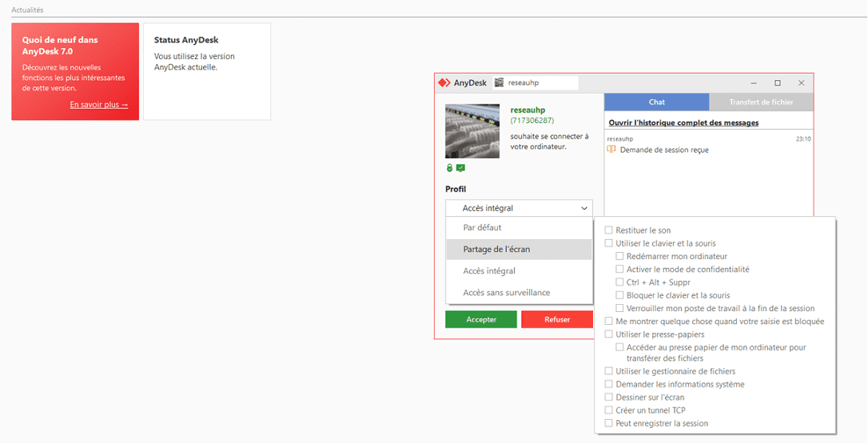
Task: Select the reseauhp session tab
Action: click(536, 82)
